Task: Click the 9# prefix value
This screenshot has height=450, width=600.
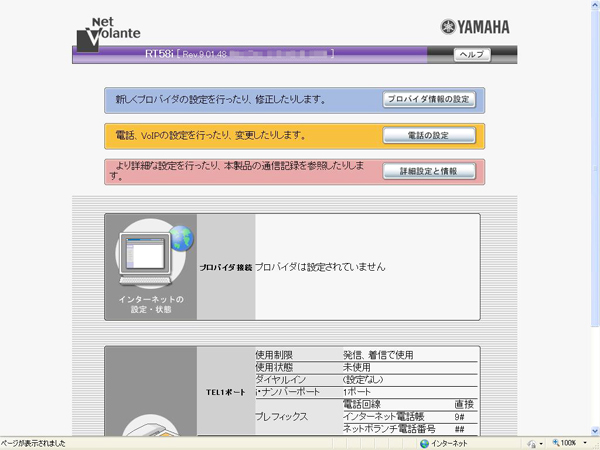Action: [460, 417]
